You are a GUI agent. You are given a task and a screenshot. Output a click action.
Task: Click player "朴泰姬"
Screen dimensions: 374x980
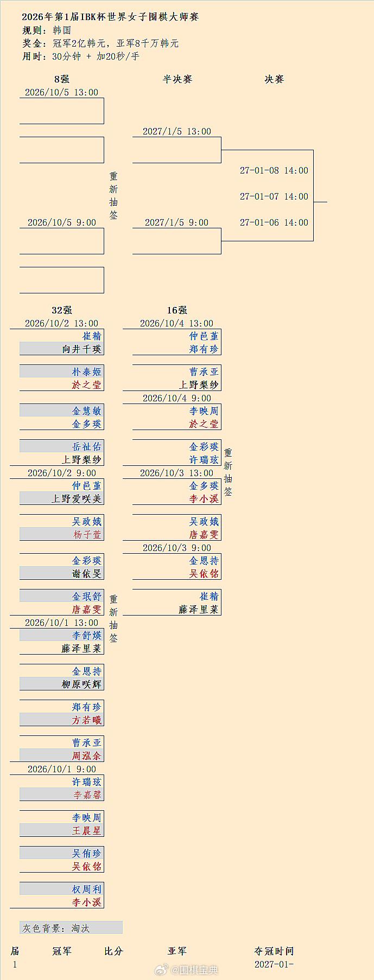click(87, 372)
